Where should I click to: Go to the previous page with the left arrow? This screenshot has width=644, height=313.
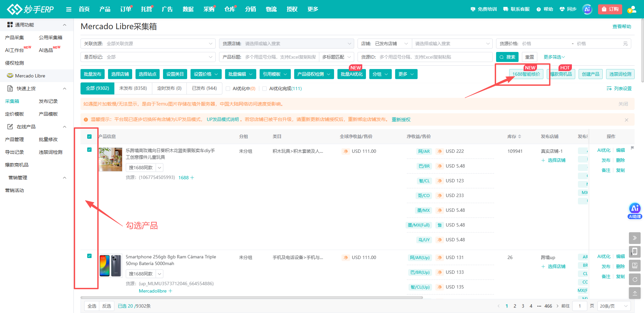(x=498, y=306)
